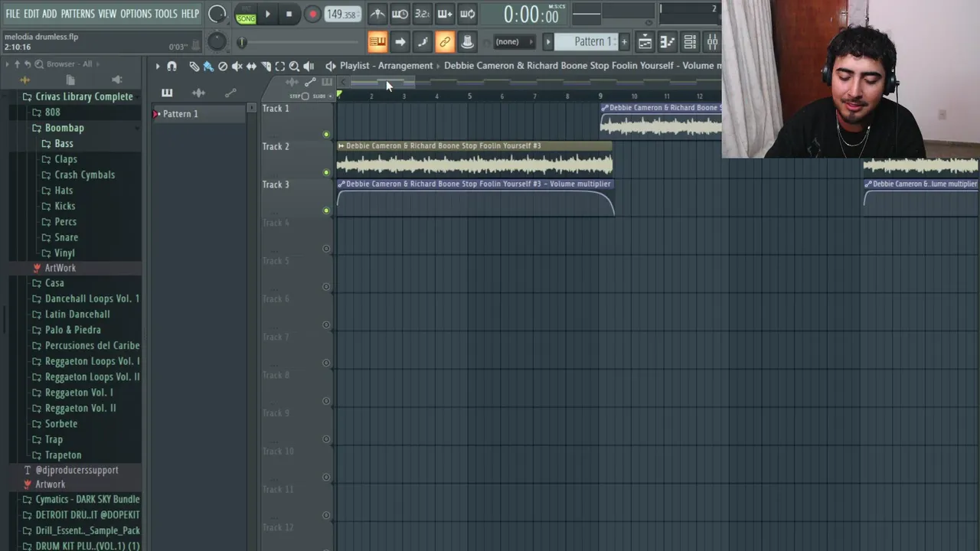The image size is (980, 551).
Task: Select Pattern 1 in picker list
Action: pyautogui.click(x=199, y=114)
